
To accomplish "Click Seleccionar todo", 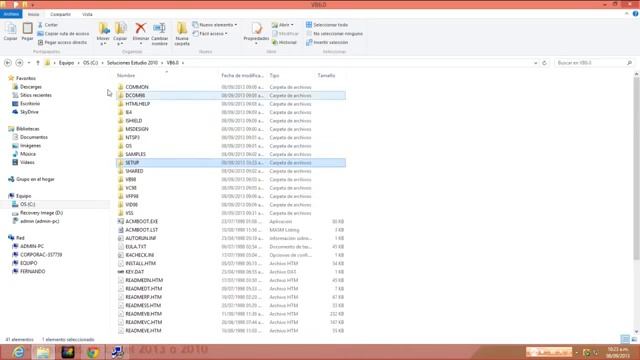I will tap(327, 25).
